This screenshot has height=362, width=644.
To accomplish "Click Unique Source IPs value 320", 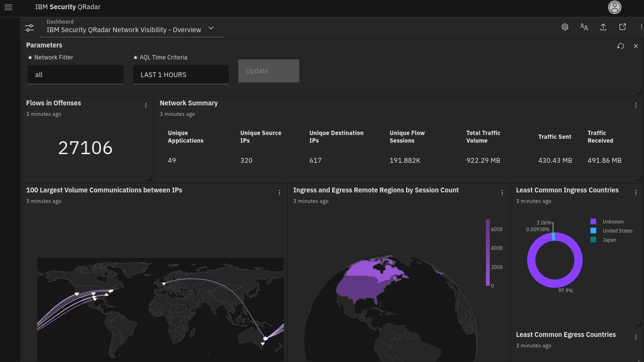I will 246,160.
